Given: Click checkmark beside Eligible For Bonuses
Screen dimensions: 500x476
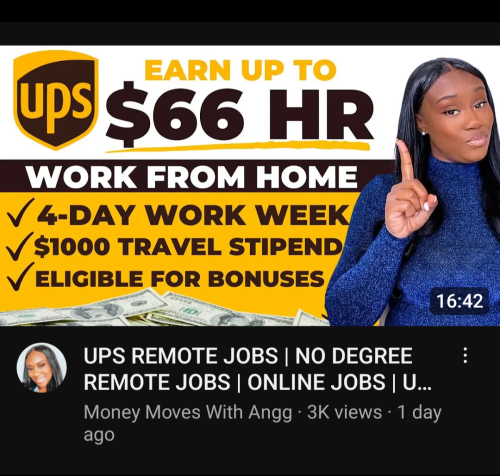Looking at the screenshot, I should click(x=20, y=276).
